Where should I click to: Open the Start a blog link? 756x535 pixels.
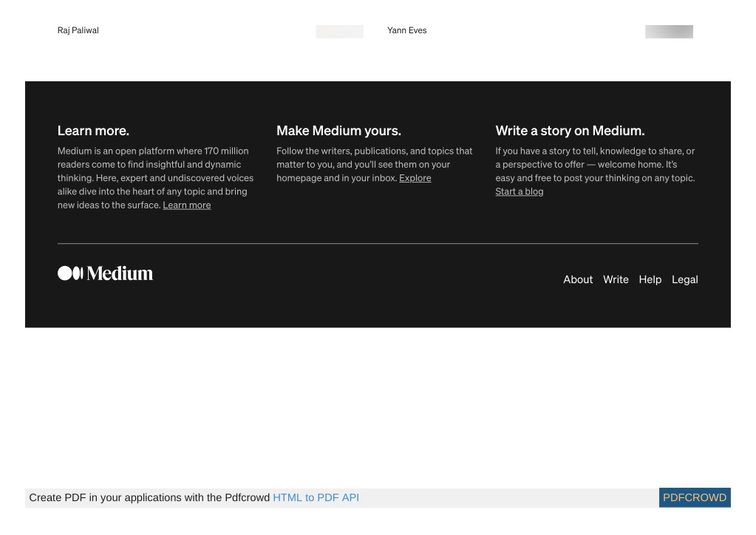pos(520,192)
